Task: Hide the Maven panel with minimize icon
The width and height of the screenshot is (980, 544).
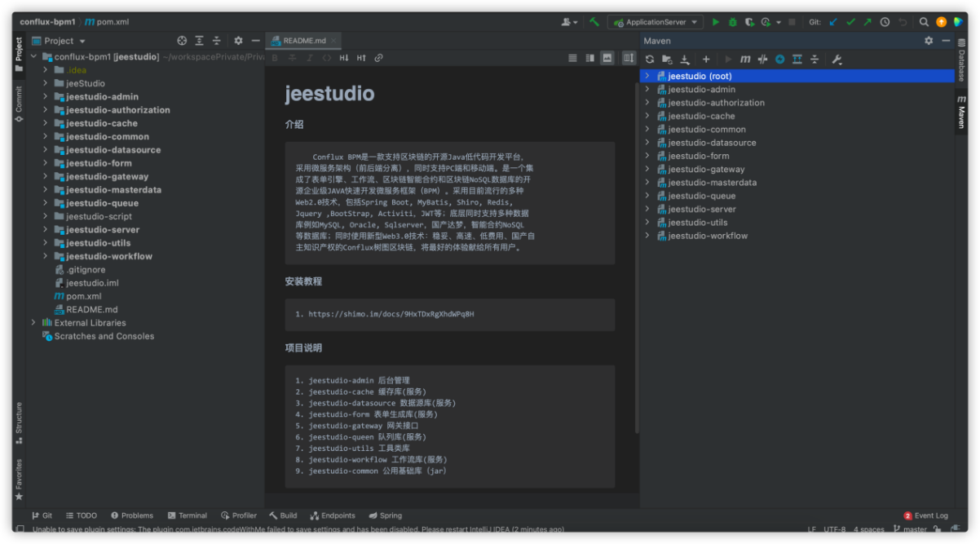Action: click(x=946, y=41)
